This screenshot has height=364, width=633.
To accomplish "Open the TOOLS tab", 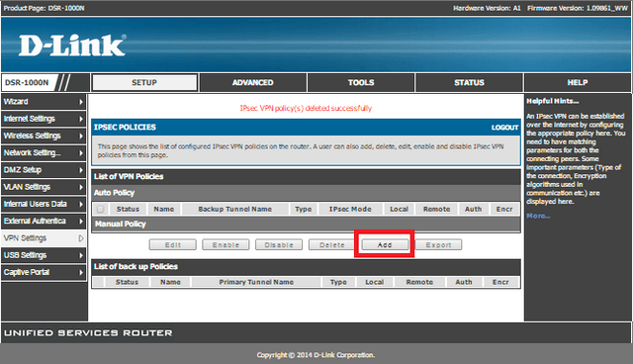I will [361, 83].
